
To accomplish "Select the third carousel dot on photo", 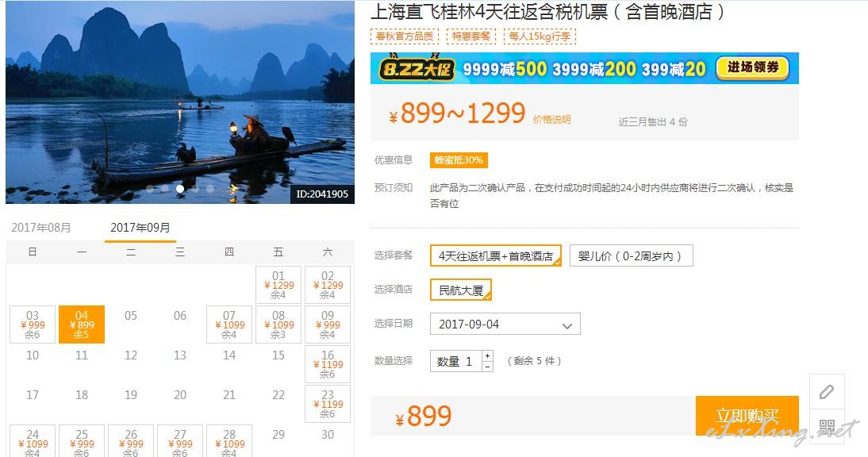I will tap(180, 189).
